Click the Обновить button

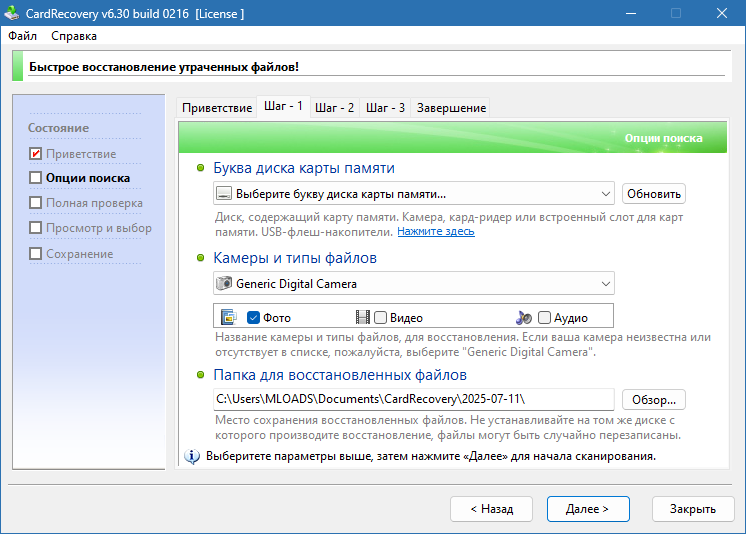pyautogui.click(x=654, y=194)
